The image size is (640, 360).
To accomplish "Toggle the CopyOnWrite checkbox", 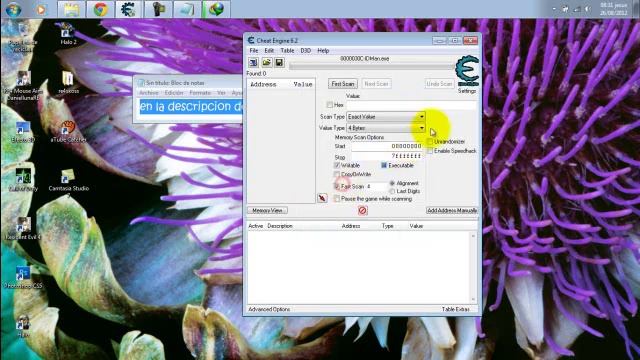I will [x=337, y=174].
